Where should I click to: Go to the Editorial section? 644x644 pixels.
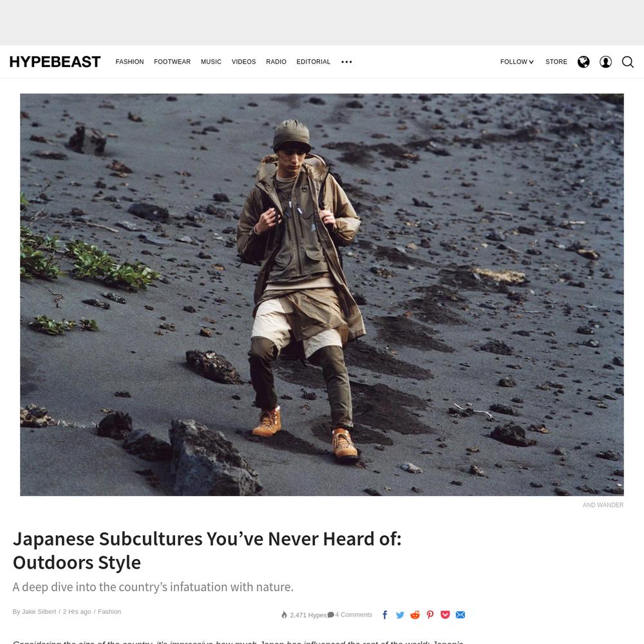point(314,62)
